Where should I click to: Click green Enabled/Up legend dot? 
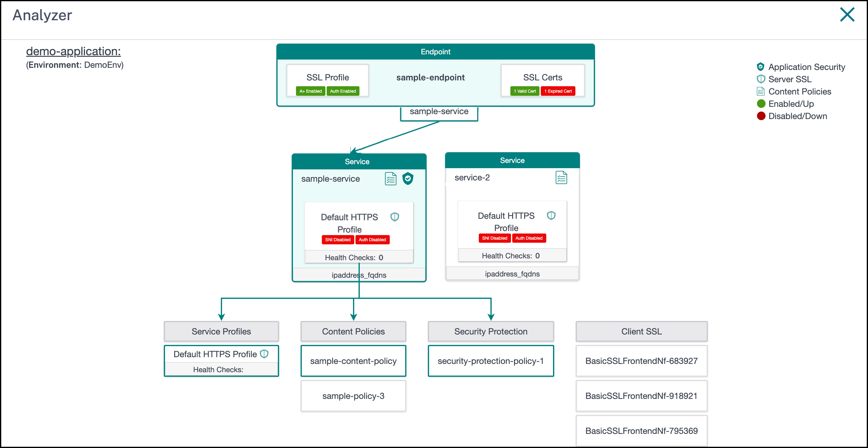761,103
